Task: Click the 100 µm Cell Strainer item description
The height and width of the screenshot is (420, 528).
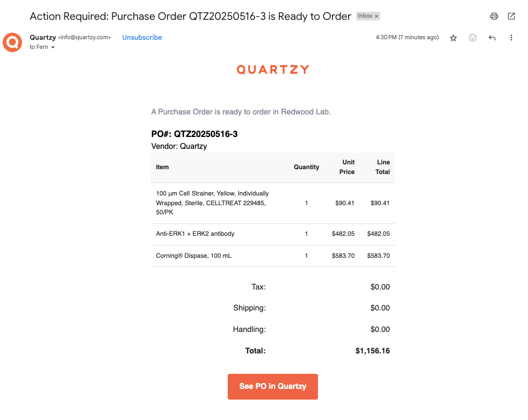Action: click(x=212, y=203)
